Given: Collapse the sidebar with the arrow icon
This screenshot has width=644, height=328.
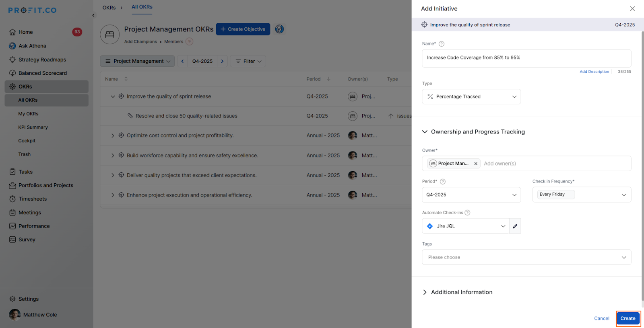Looking at the screenshot, I should [93, 15].
